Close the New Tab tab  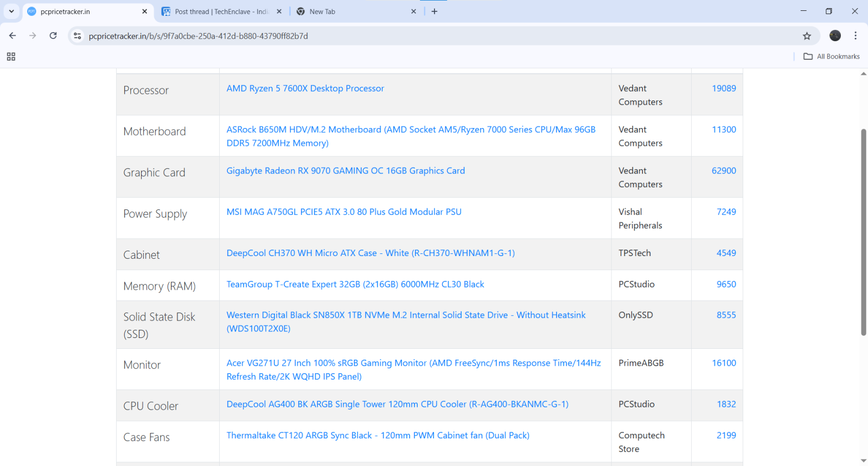413,11
